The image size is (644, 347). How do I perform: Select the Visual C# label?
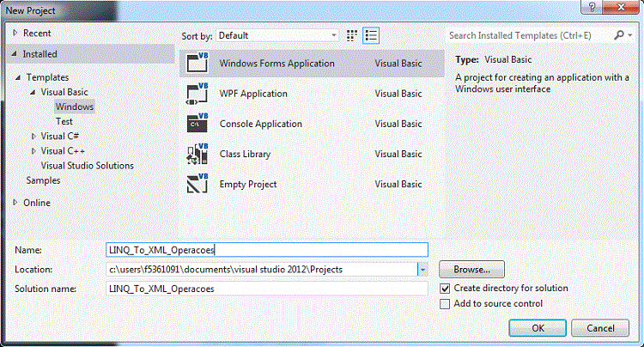[59, 136]
